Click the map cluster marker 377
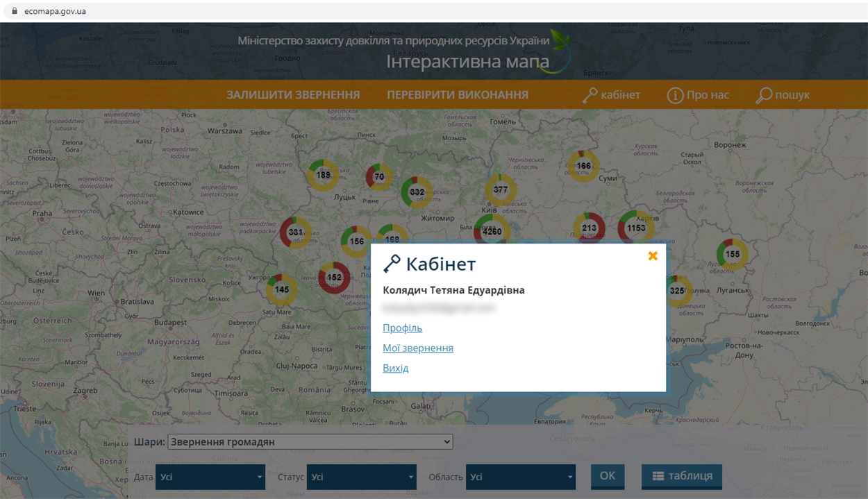868x499 pixels. 501,189
